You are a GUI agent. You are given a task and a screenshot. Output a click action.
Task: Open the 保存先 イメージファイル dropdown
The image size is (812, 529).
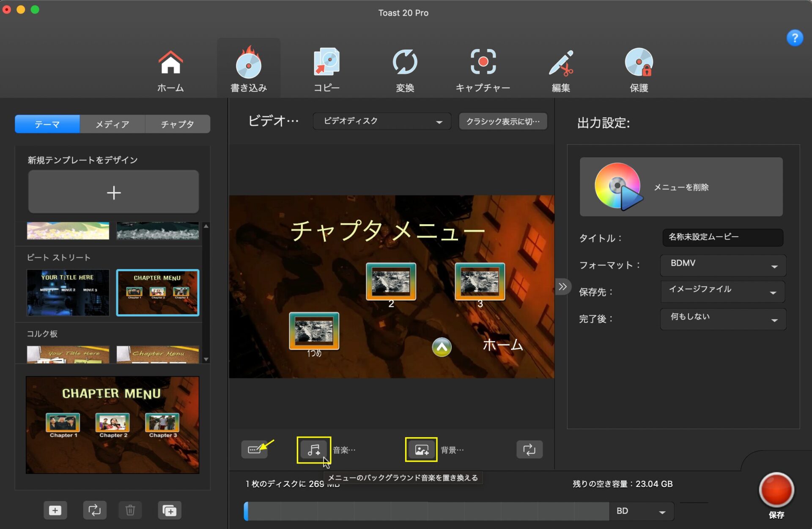723,291
